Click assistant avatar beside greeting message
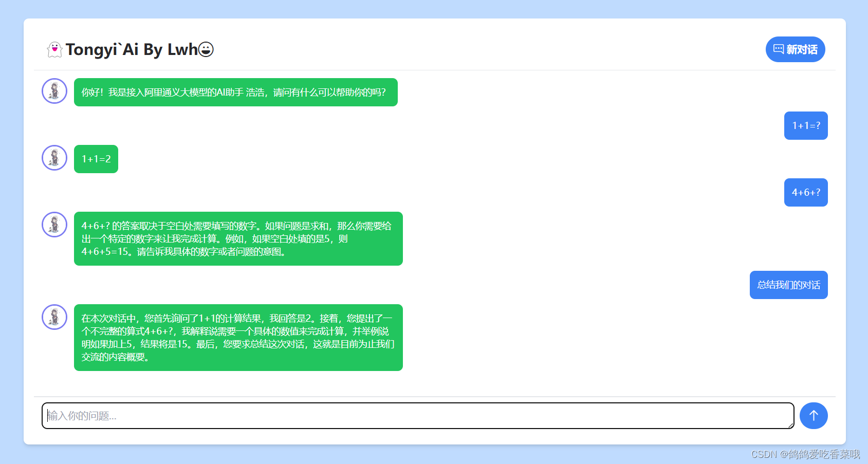Screen dimensions: 868x464 54,91
